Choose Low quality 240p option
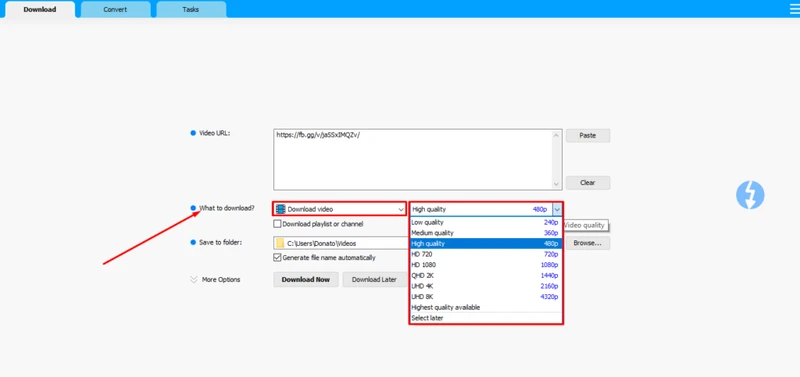Viewport: 800px width, 377px height. (x=485, y=222)
